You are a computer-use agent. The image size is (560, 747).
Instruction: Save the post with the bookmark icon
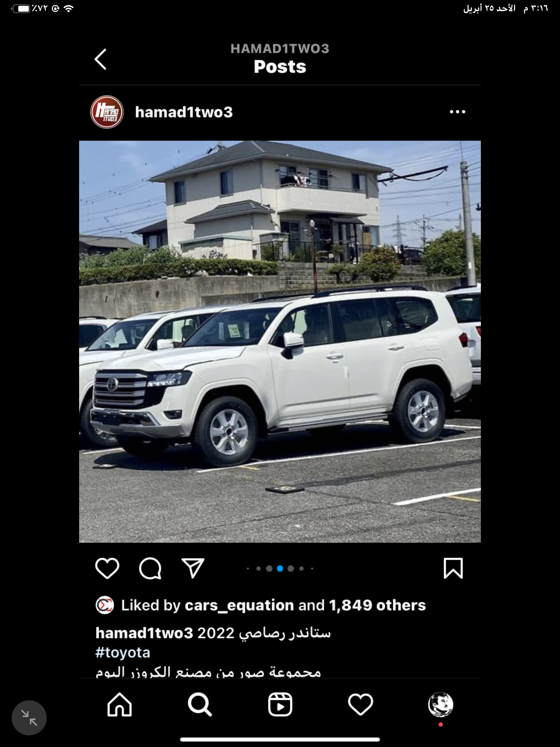click(x=453, y=568)
